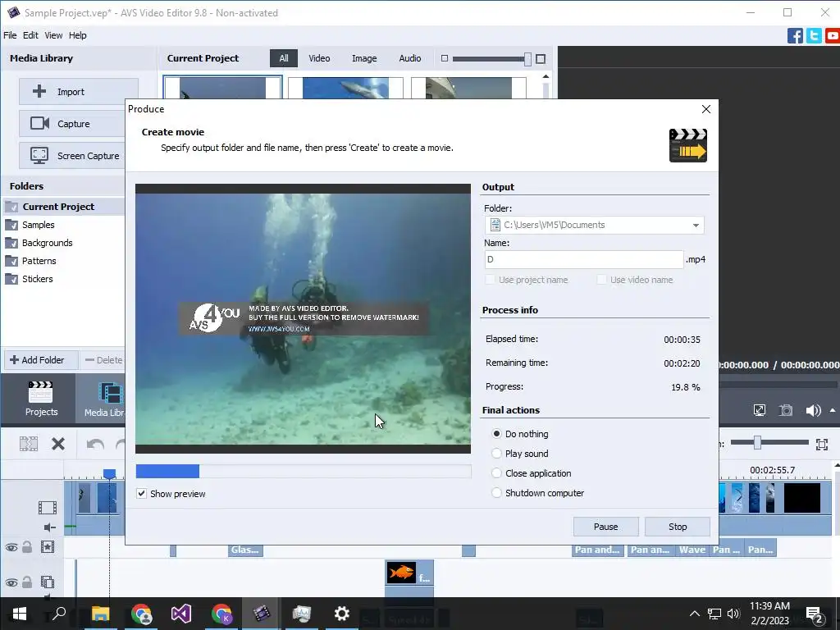Click the undo arrow in timeline toolbar

pos(95,444)
